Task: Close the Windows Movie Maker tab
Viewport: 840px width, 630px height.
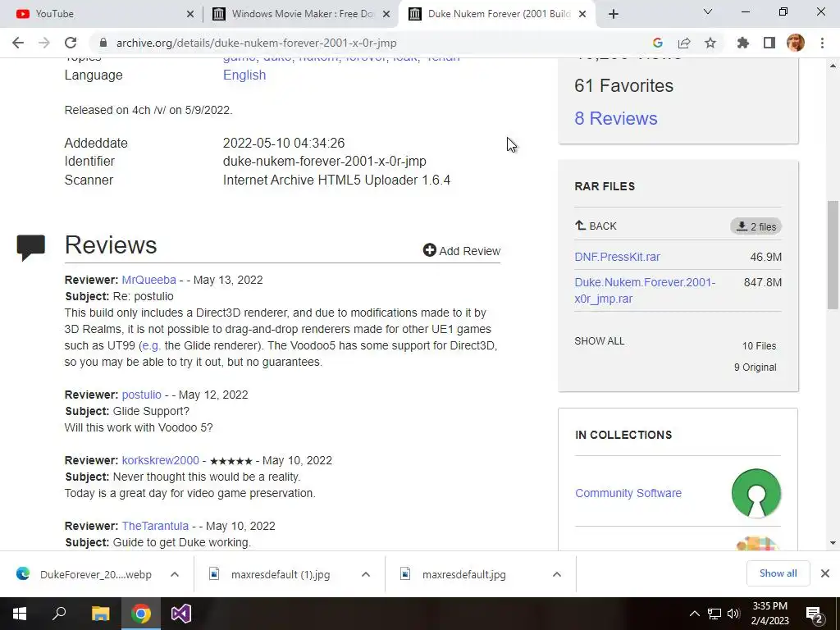Action: [x=386, y=14]
